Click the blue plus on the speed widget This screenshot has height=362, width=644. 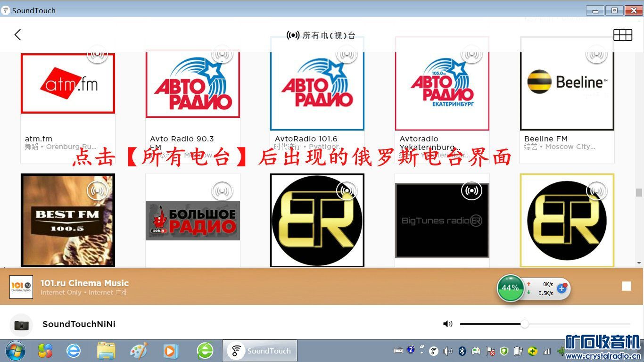(561, 288)
